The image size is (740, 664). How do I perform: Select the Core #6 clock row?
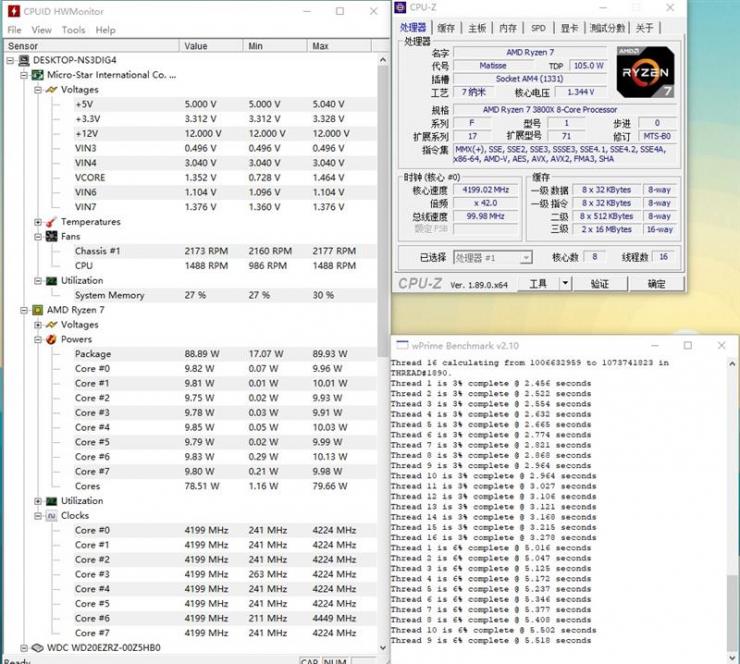pos(225,618)
